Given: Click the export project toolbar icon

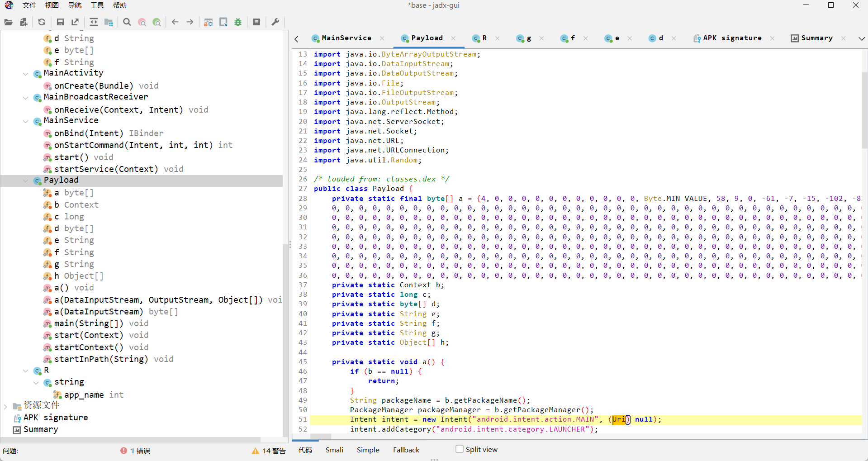Looking at the screenshot, I should click(75, 22).
